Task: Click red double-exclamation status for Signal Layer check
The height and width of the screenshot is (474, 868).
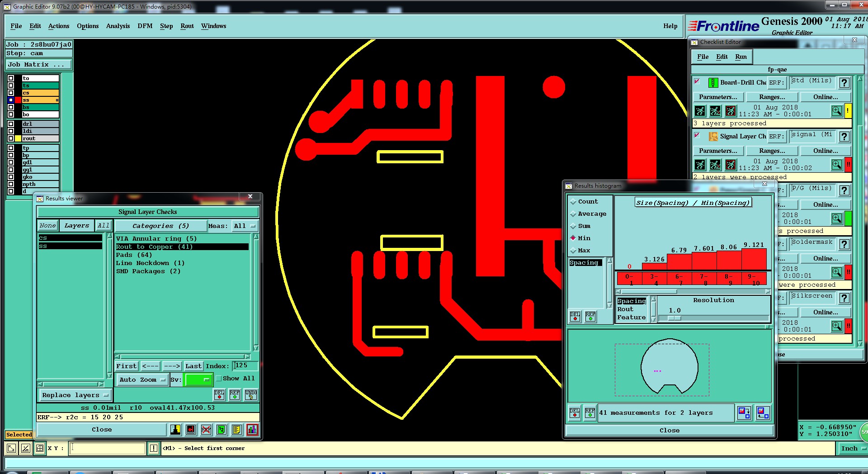Action: (x=849, y=165)
